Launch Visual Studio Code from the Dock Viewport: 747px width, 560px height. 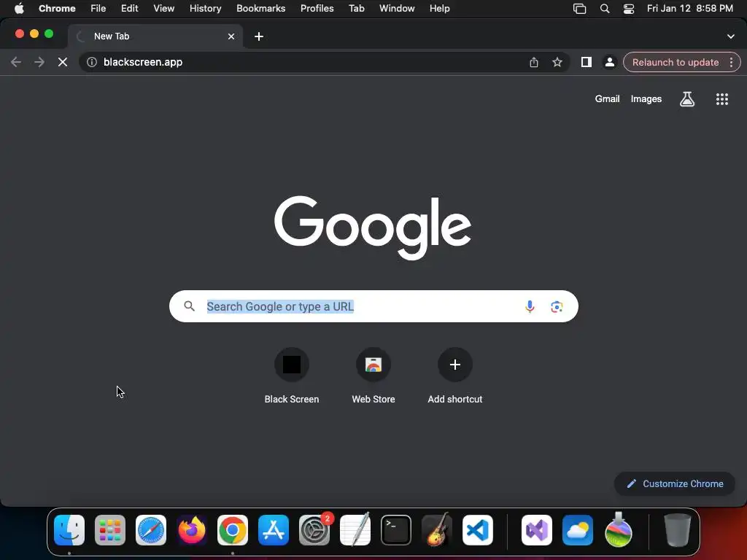click(x=477, y=529)
